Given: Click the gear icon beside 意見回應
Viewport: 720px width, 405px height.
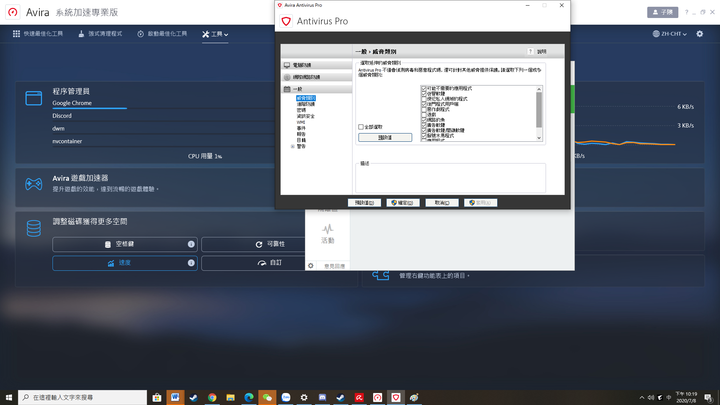Looking at the screenshot, I should (311, 266).
